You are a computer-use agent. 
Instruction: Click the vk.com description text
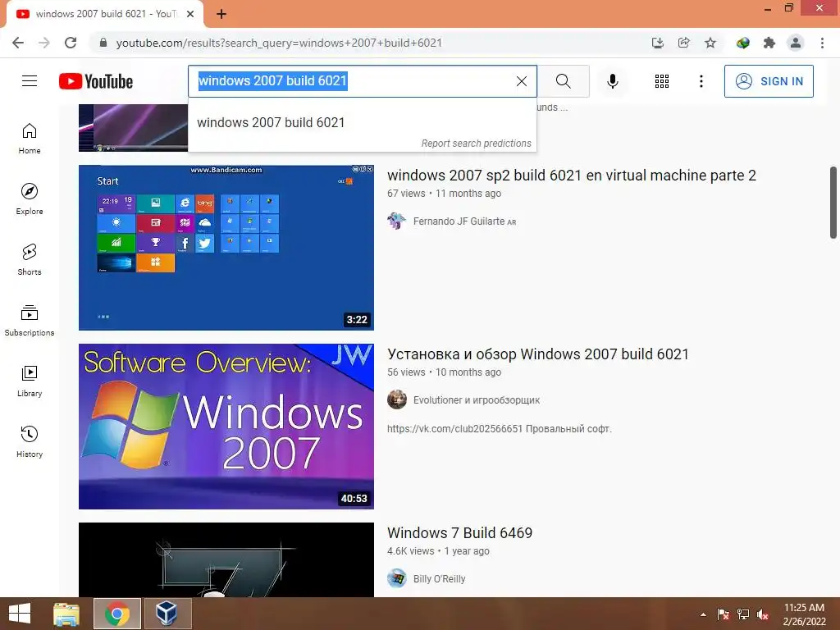(500, 428)
